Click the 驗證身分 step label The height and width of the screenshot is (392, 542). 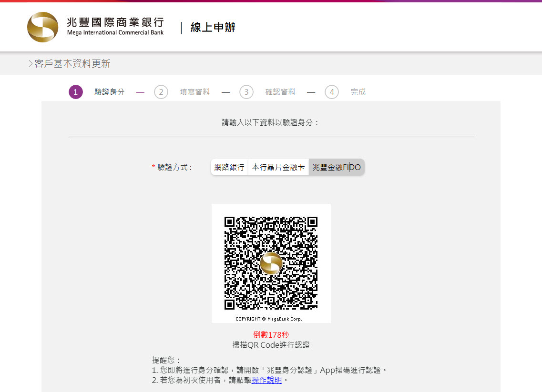click(109, 92)
